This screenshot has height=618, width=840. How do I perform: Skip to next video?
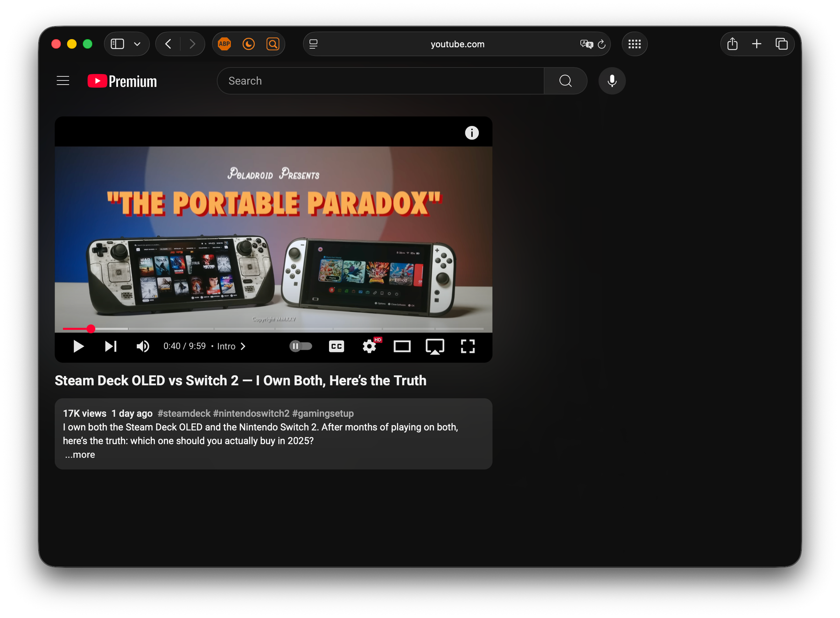pyautogui.click(x=111, y=346)
